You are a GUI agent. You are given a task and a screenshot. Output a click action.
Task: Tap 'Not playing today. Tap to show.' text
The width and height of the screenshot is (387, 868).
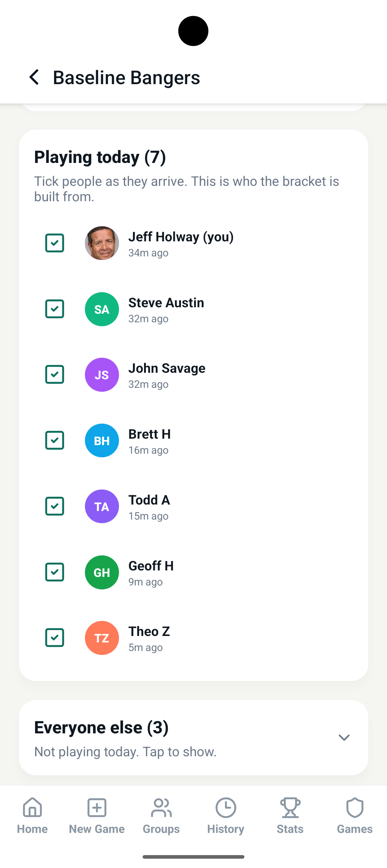125,752
